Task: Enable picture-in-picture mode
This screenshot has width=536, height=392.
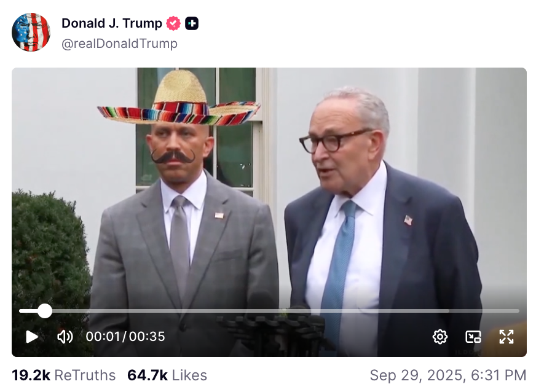Action: coord(473,337)
